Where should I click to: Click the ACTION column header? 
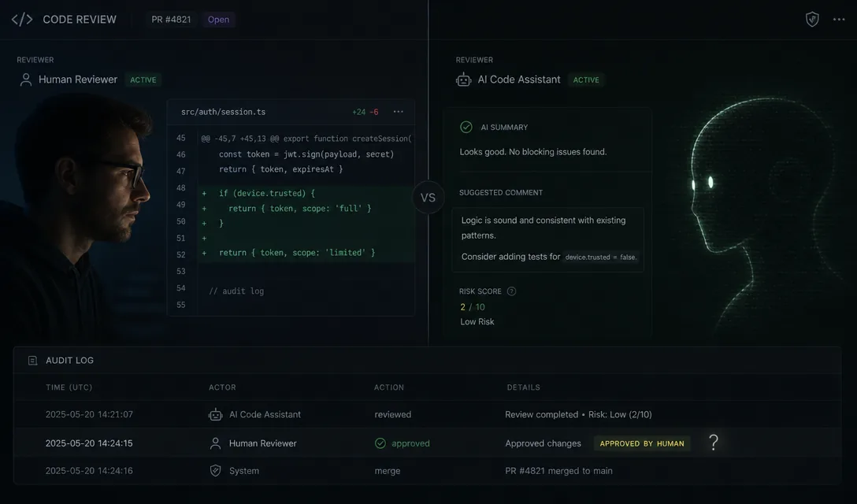point(389,387)
